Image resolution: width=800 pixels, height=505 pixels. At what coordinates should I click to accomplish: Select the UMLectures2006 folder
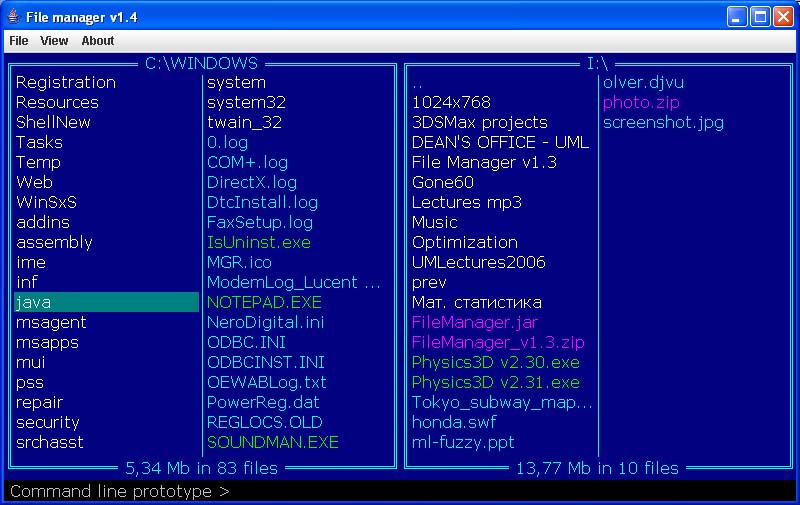478,262
